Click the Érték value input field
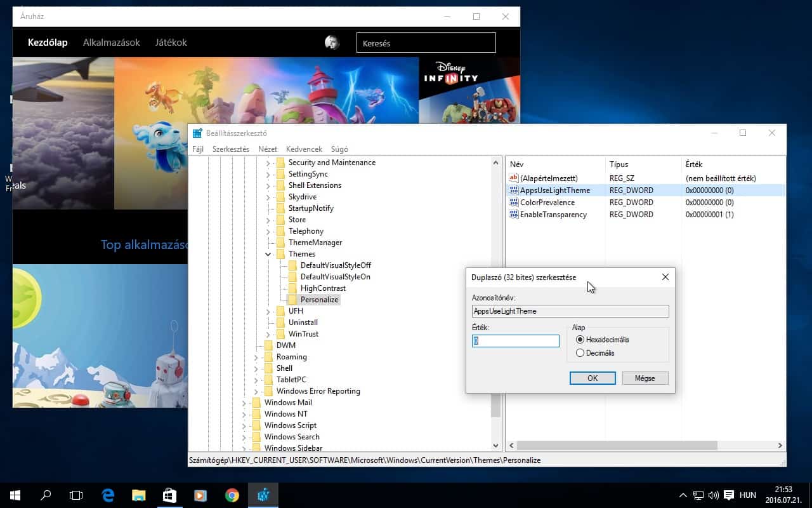 [x=515, y=341]
